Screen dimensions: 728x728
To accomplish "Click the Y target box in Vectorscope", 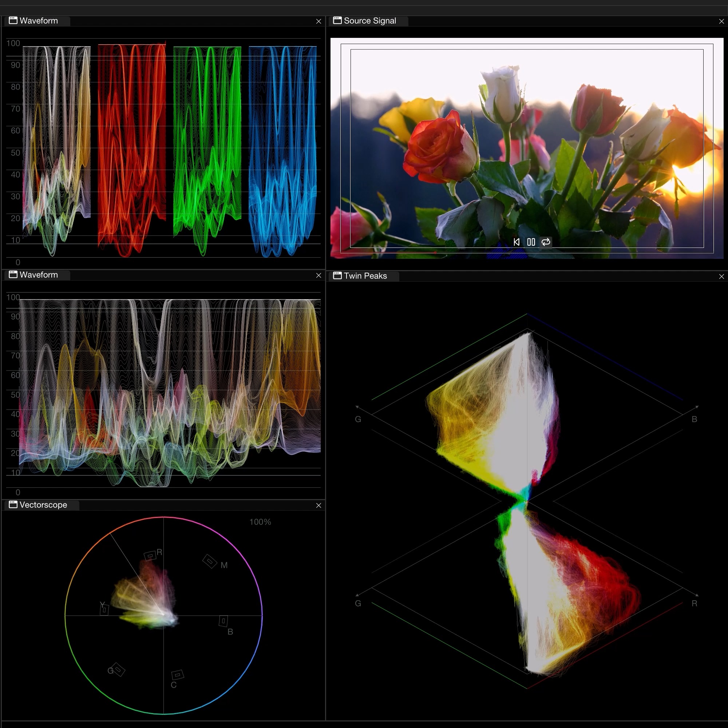I will click(x=104, y=609).
